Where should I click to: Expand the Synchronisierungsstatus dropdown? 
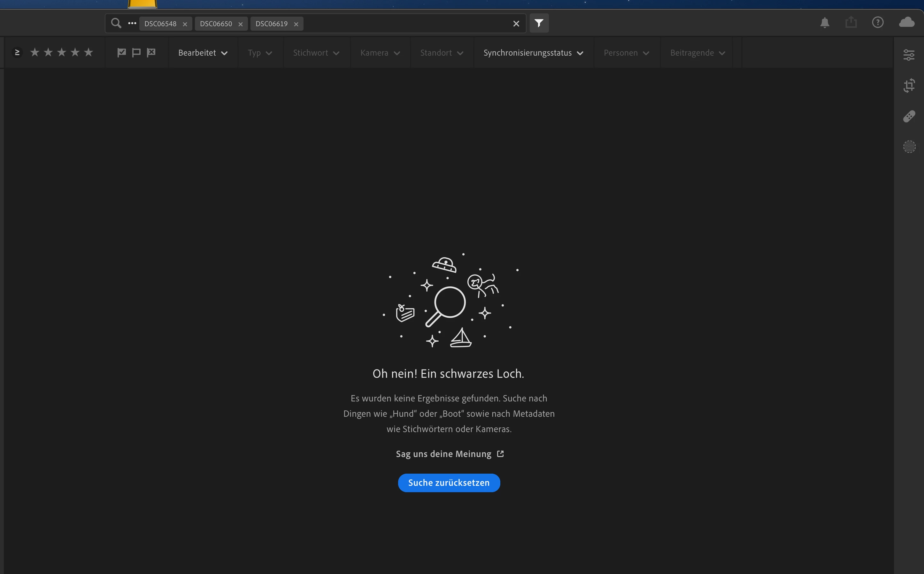pyautogui.click(x=533, y=53)
